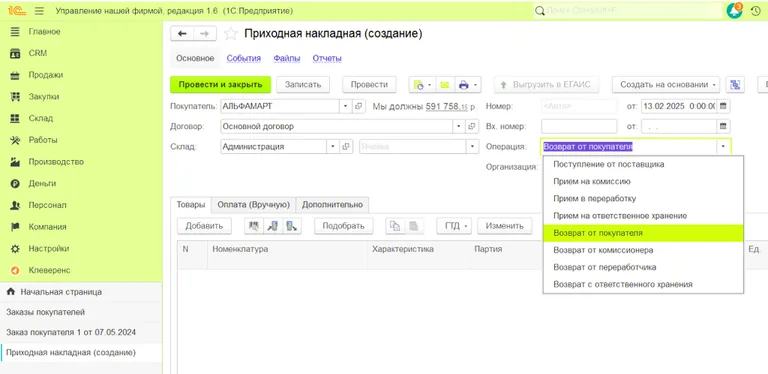768x374 pixels.
Task: Click upload to data terminal icon
Action: click(x=291, y=226)
